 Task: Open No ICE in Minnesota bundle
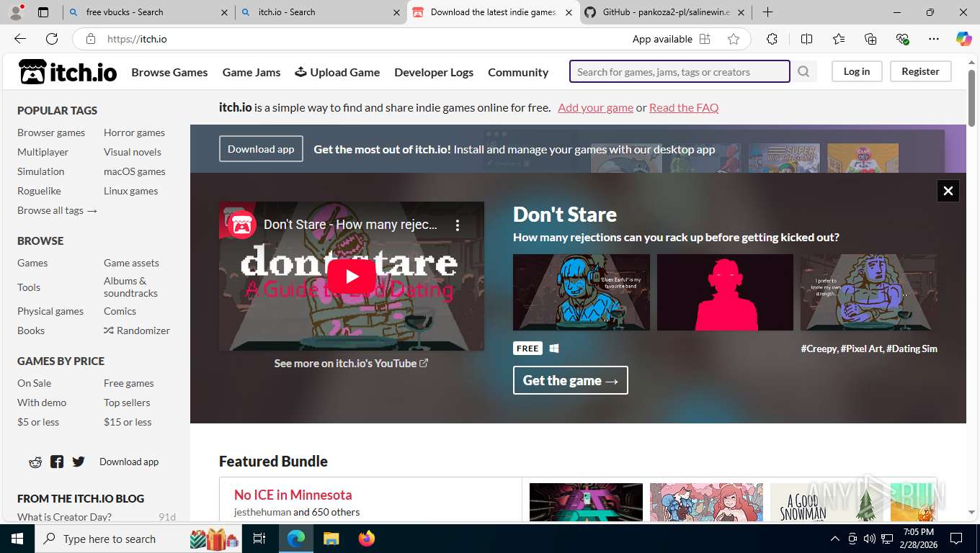[x=293, y=495]
